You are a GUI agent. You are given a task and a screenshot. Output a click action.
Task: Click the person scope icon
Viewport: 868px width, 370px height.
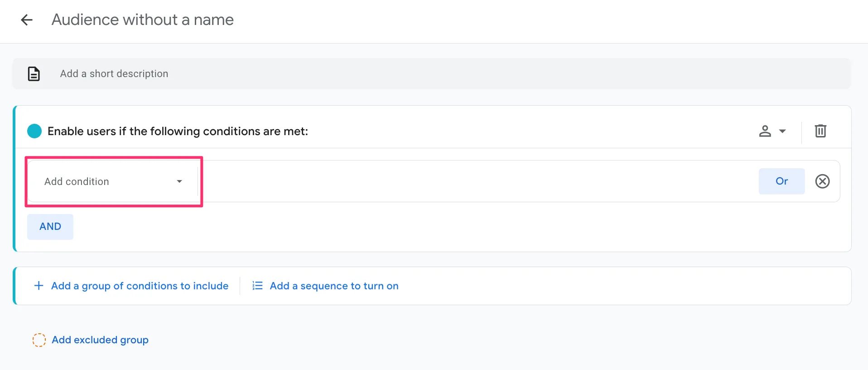click(765, 131)
